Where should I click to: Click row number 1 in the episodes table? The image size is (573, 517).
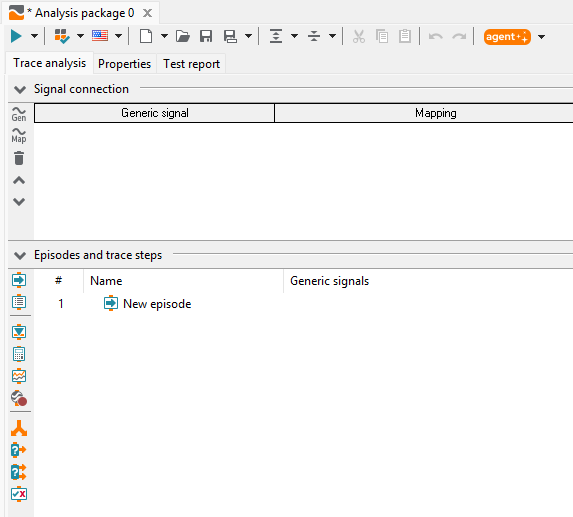click(61, 304)
